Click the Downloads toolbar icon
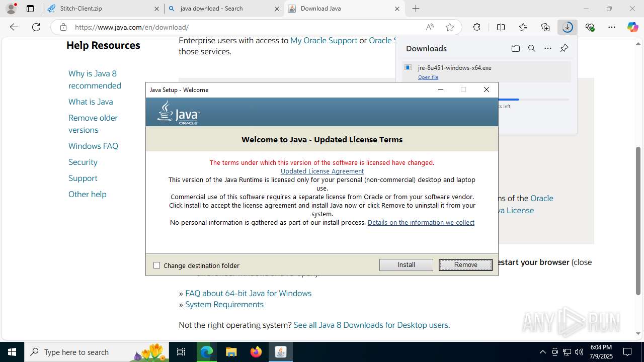This screenshot has width=644, height=362. click(x=568, y=27)
